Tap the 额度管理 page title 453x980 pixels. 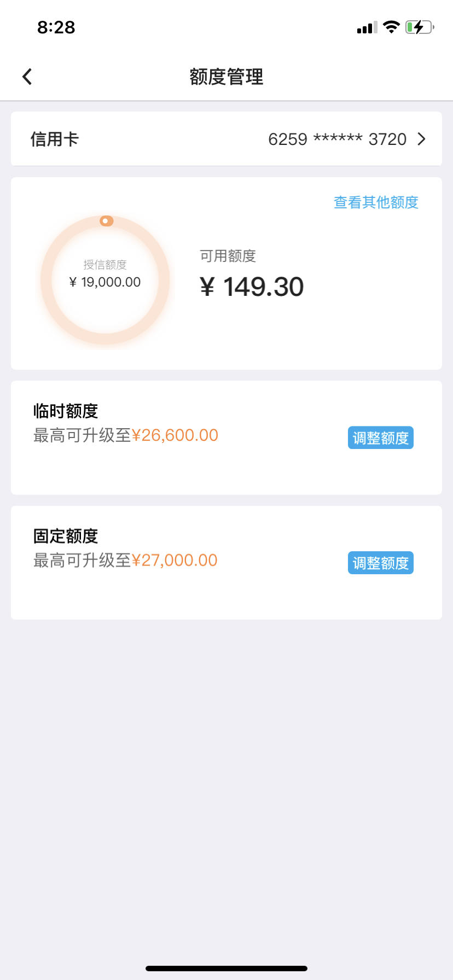pos(226,77)
